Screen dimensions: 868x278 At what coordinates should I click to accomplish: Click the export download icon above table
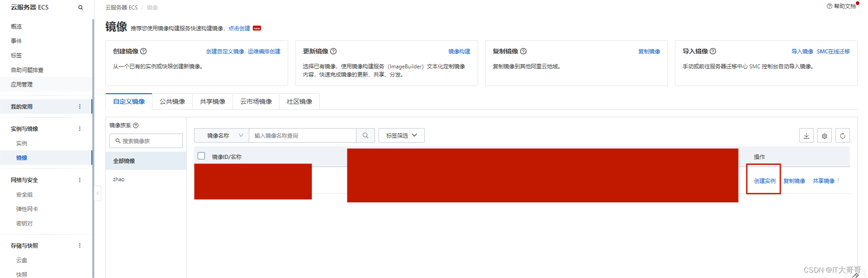[x=806, y=136]
